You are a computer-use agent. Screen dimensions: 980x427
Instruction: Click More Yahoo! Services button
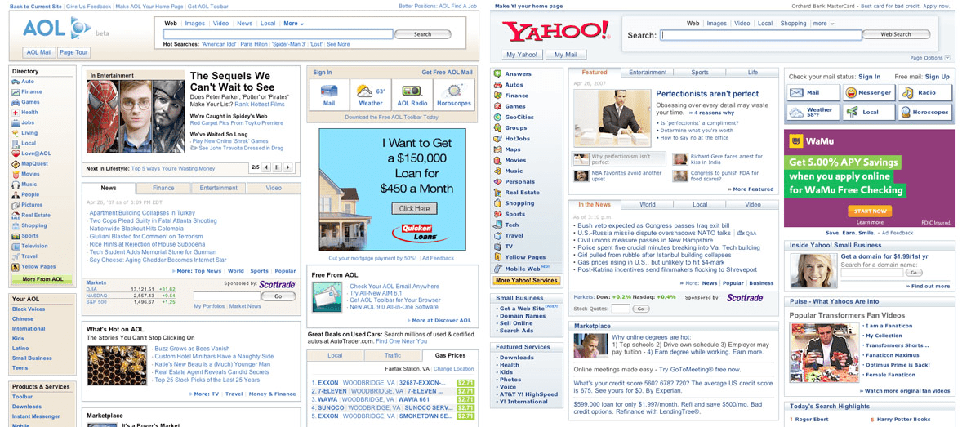coord(527,280)
